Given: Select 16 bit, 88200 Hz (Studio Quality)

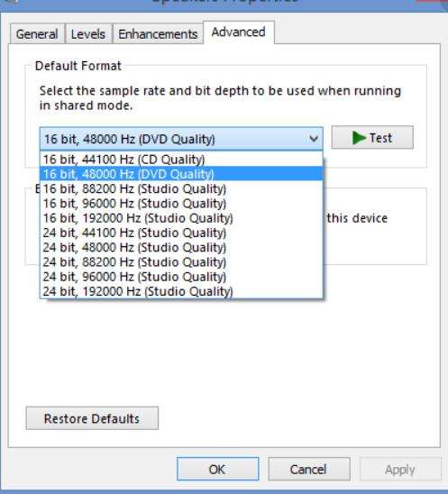Looking at the screenshot, I should pos(181,188).
